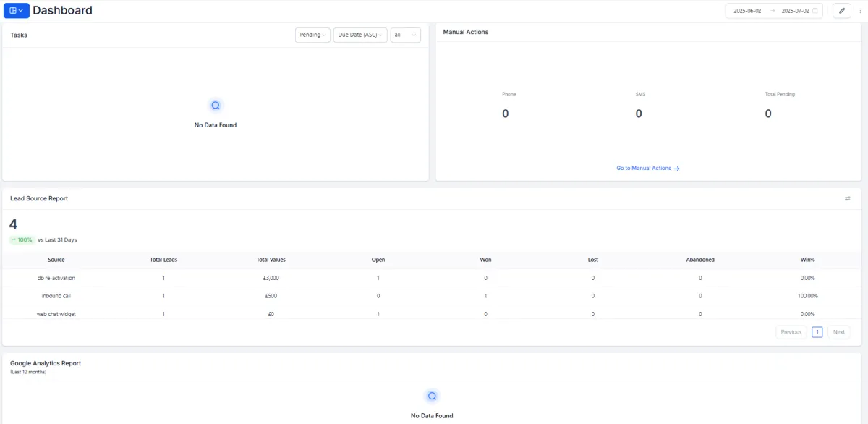The height and width of the screenshot is (424, 868).
Task: Click the arrow beside Go to Manual Actions
Action: (676, 169)
